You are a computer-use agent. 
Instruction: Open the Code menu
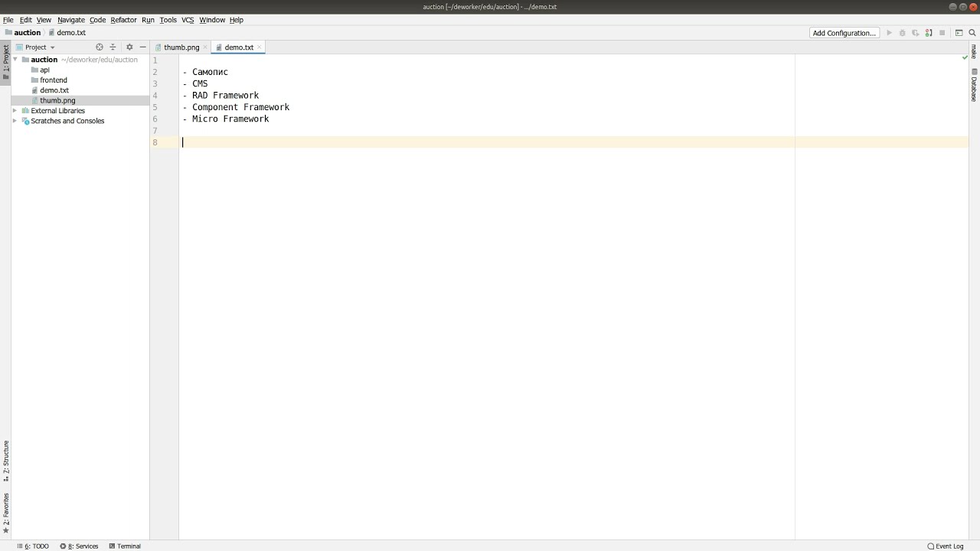point(97,20)
